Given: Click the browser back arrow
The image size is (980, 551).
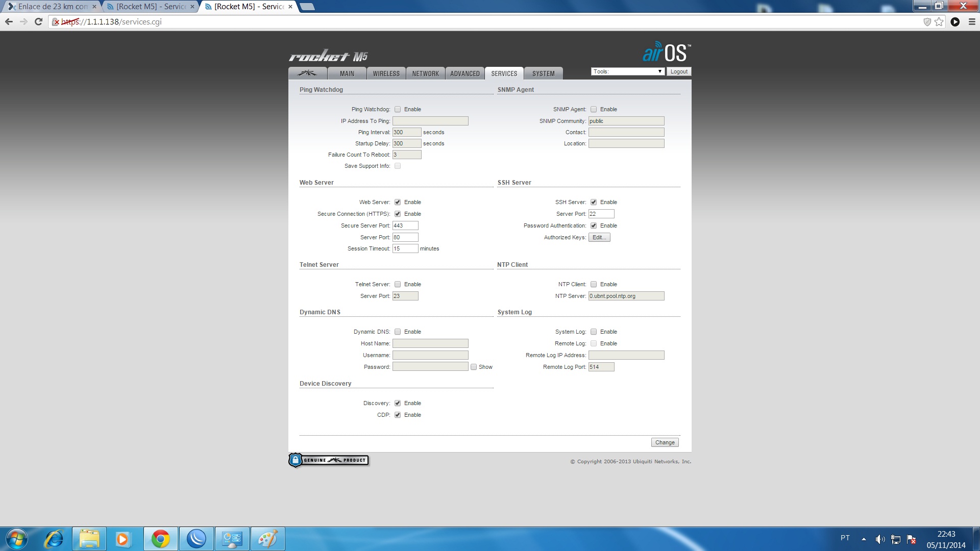Looking at the screenshot, I should [9, 21].
